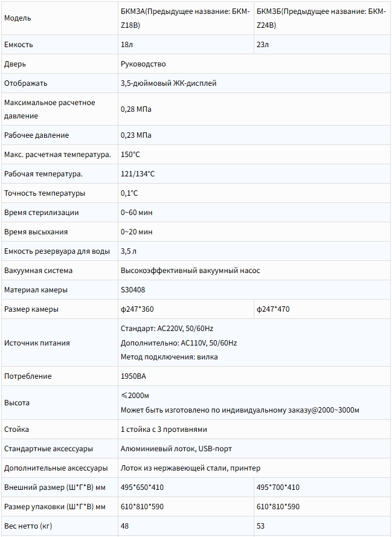Select the Стандарт: AC220V, 50/60Hz line

[x=167, y=329]
